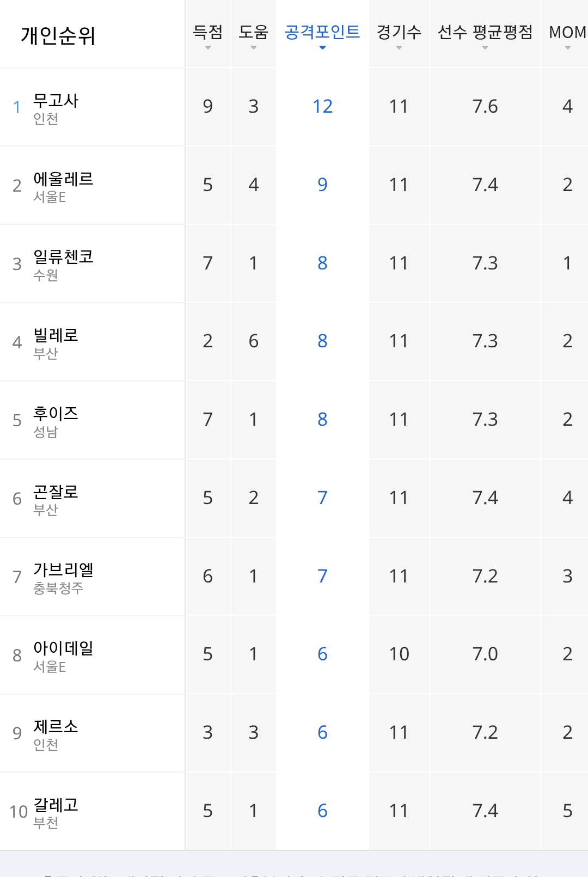This screenshot has height=877, width=588.
Task: Sort by the 경기수 column header
Action: 399,33
